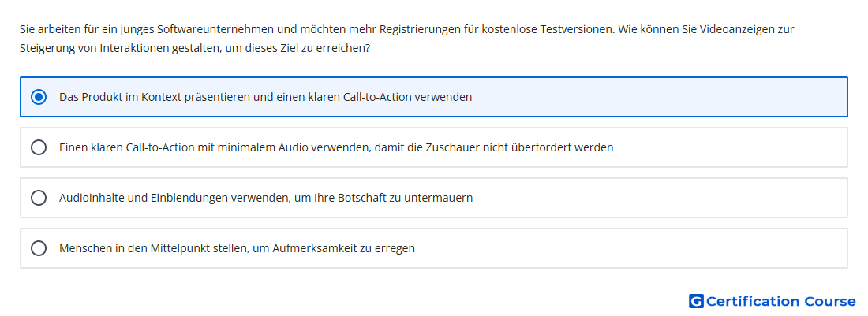Click the question line "Steigerung von Interaktionen gestalten"
The width and height of the screenshot is (868, 316).
[x=195, y=49]
